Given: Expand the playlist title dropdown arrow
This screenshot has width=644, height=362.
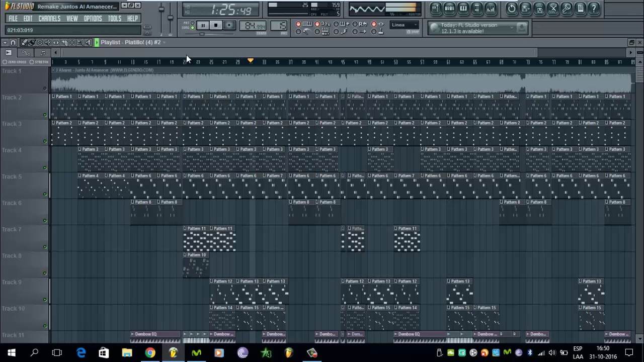Looking at the screenshot, I should tap(165, 42).
